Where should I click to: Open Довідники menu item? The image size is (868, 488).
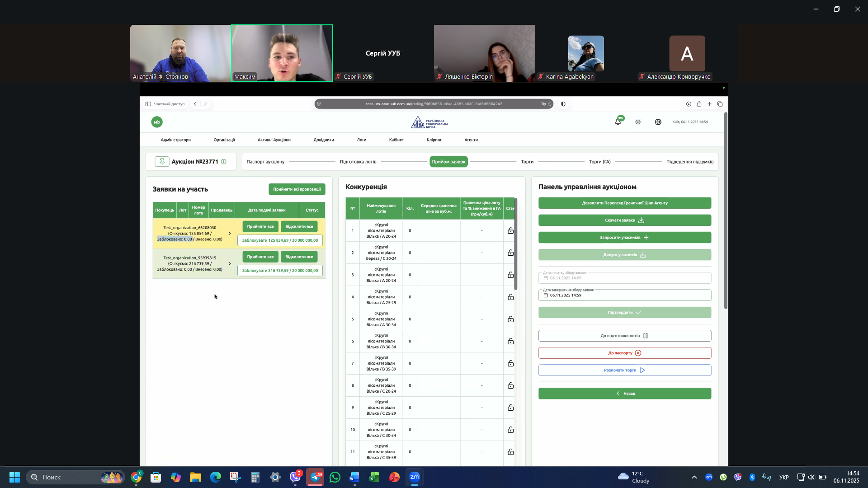(324, 140)
